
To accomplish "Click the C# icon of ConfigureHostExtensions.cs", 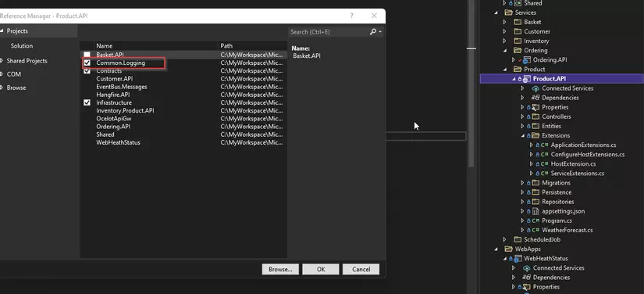I will [544, 155].
